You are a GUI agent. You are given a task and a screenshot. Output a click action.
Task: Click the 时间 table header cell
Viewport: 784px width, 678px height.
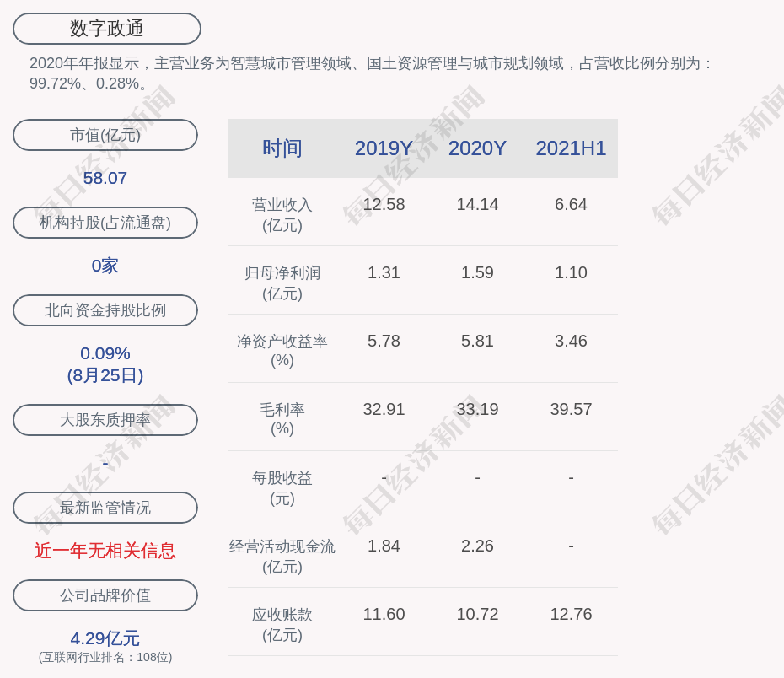282,148
